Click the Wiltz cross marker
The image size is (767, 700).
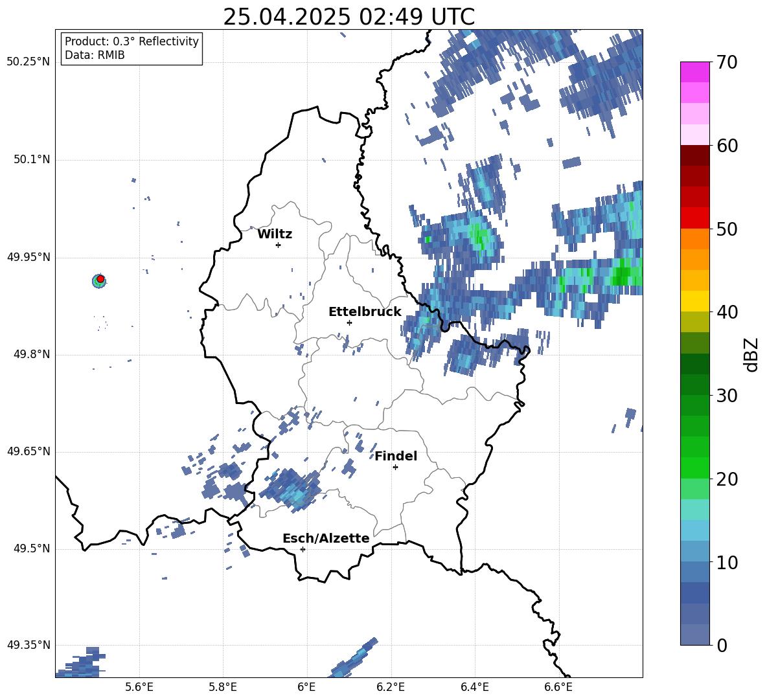coord(279,245)
